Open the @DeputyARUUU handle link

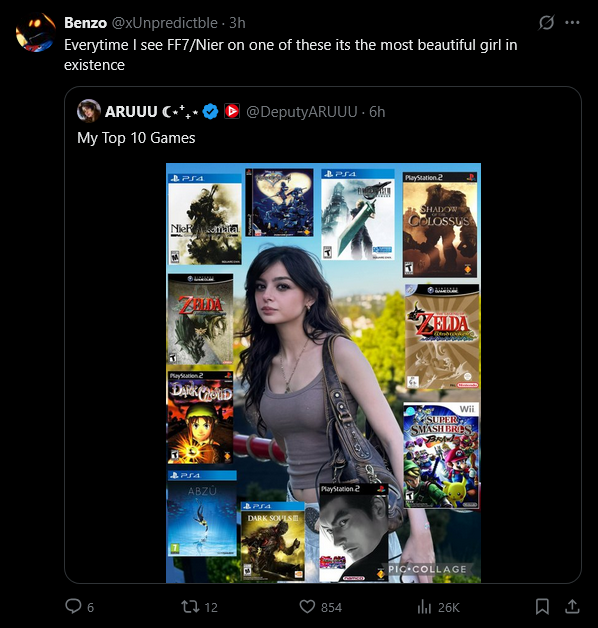point(302,112)
